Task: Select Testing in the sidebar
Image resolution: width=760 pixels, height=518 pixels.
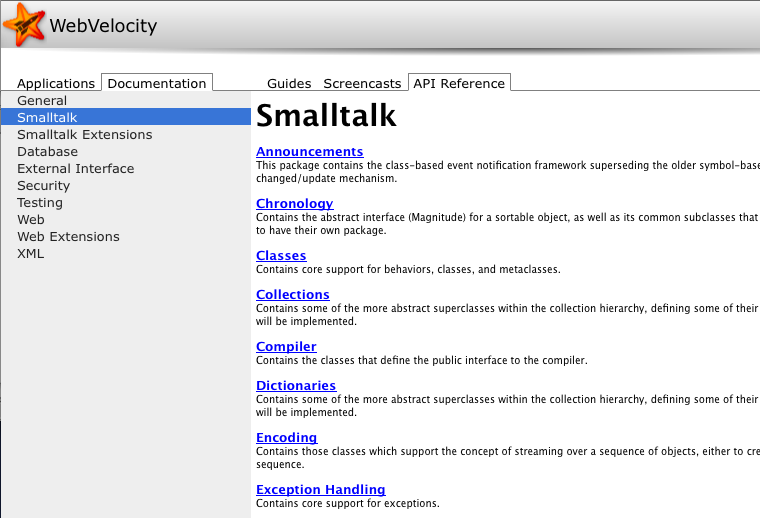Action: pos(126,202)
